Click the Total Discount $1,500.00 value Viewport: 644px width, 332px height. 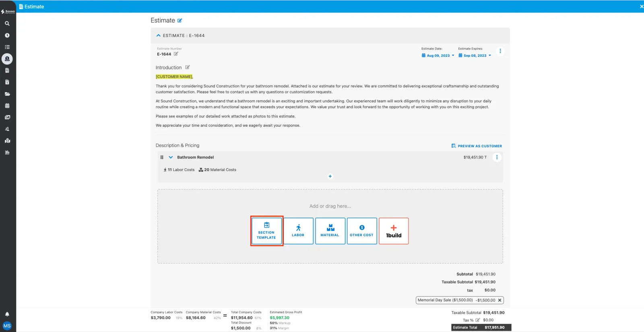pyautogui.click(x=241, y=328)
